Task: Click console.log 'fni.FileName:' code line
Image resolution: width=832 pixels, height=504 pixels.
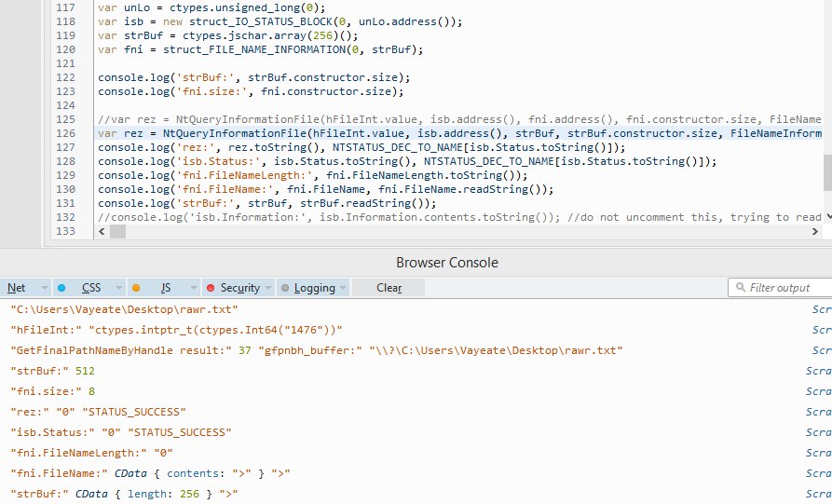Action: coord(325,189)
